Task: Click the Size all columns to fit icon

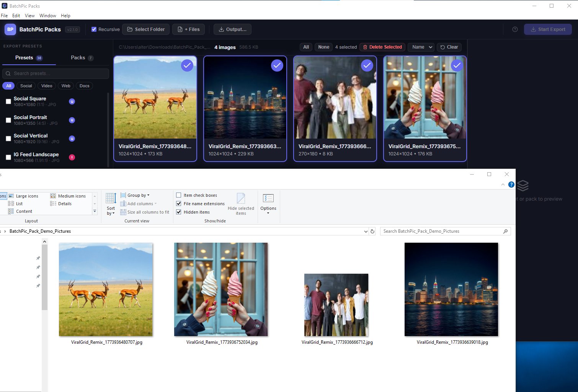Action: 123,212
